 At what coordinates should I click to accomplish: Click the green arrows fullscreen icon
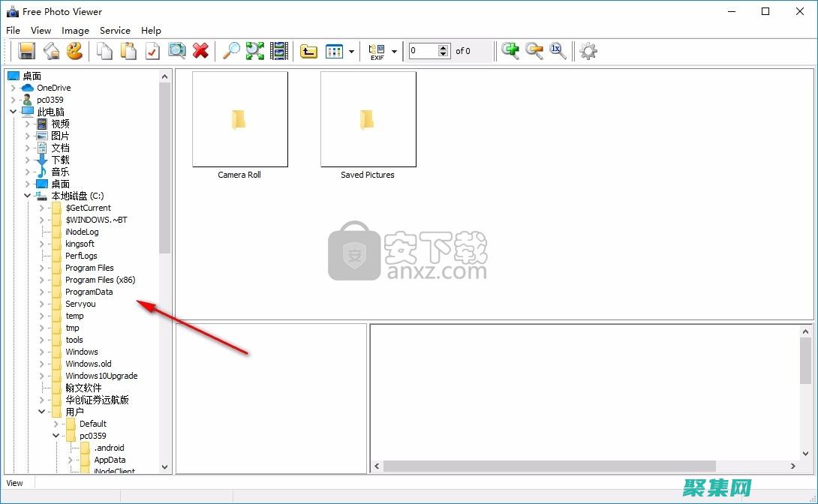click(x=255, y=51)
